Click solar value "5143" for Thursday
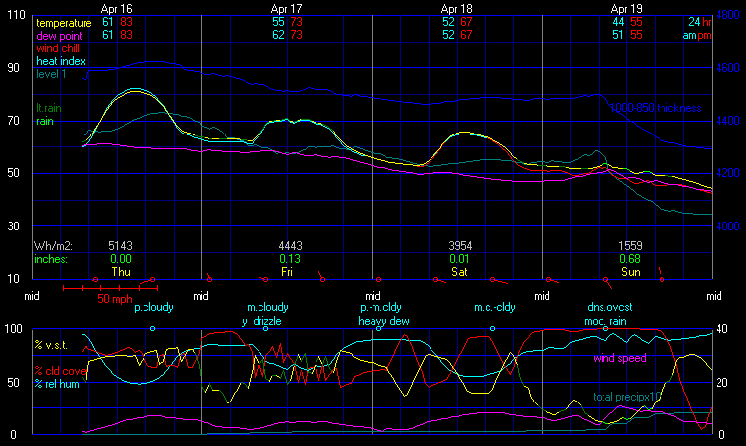This screenshot has height=446, width=746. (x=120, y=246)
